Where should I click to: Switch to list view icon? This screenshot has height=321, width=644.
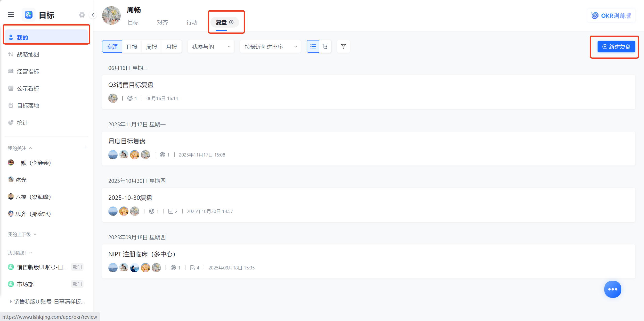(313, 46)
